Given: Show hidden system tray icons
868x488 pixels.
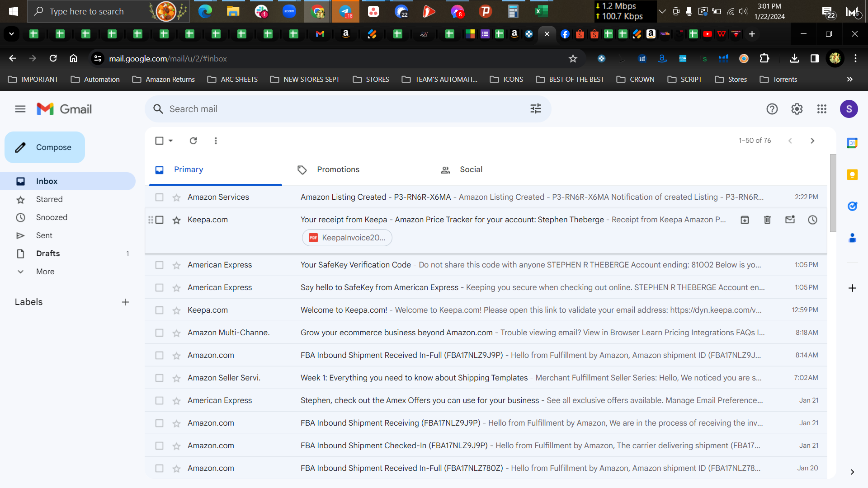Looking at the screenshot, I should click(662, 11).
